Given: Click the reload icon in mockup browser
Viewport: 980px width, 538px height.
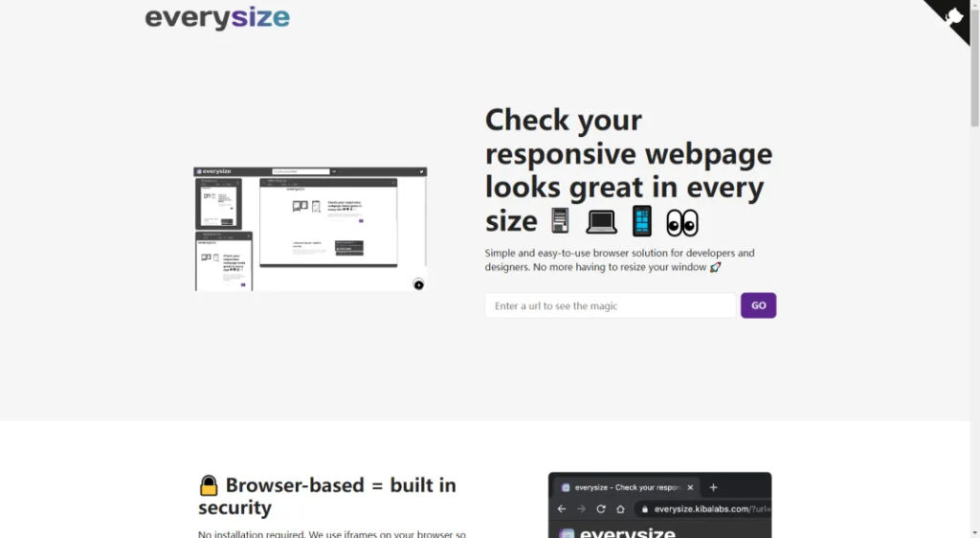Looking at the screenshot, I should point(601,509).
